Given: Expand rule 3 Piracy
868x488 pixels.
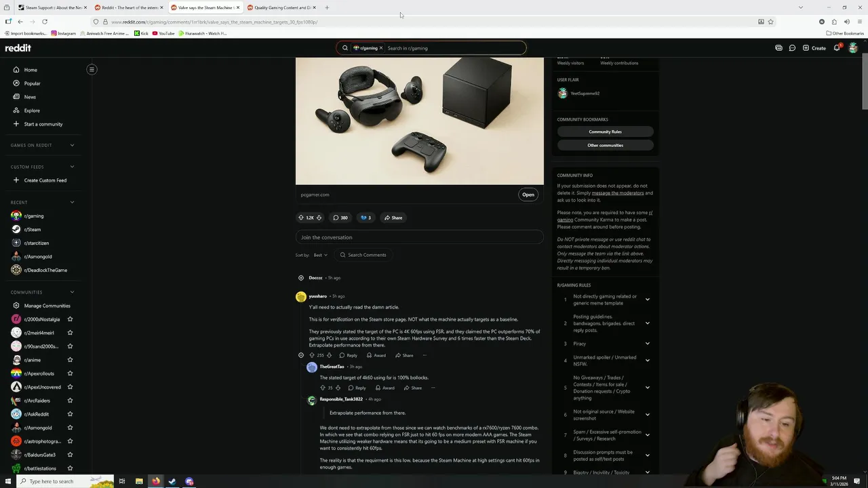Looking at the screenshot, I should point(647,344).
